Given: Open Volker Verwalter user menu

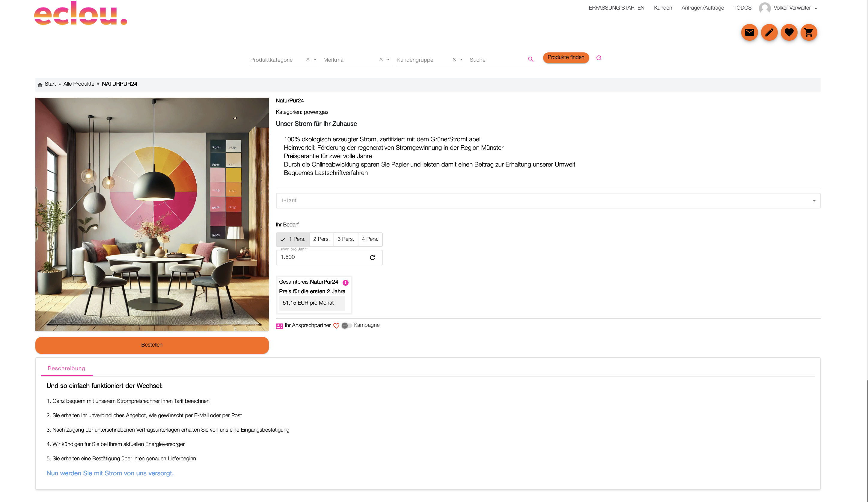Looking at the screenshot, I should coord(795,8).
